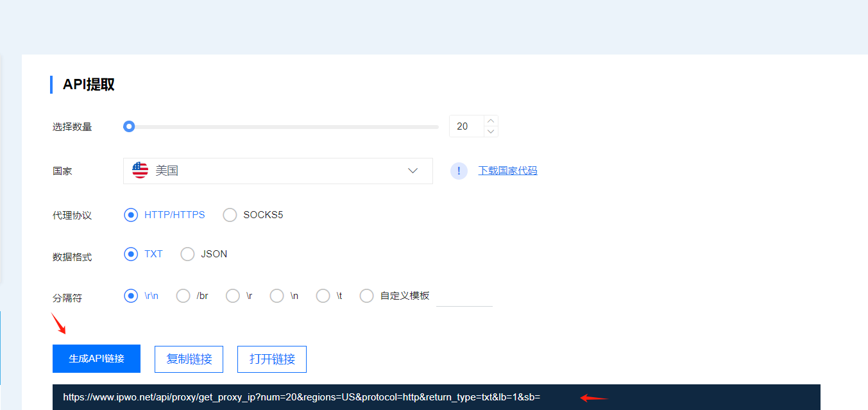Select the \r\n separator option
Viewport: 868px width, 410px height.
tap(131, 296)
